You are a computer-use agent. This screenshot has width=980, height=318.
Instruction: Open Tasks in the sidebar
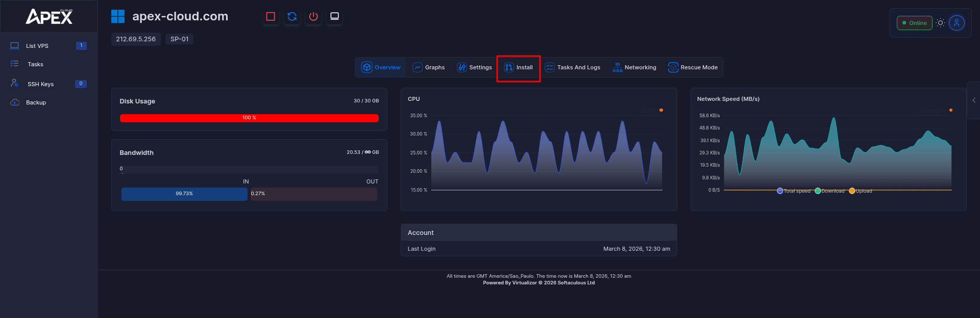click(x=35, y=64)
